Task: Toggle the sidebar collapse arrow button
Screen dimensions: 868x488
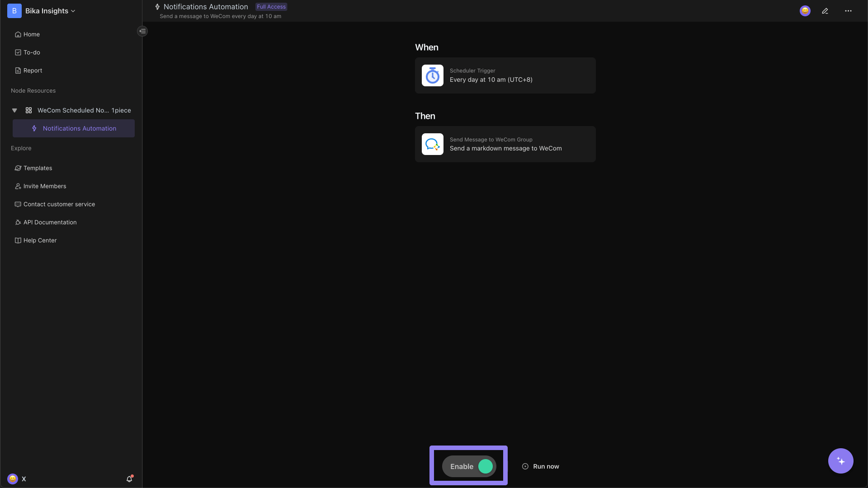Action: click(142, 31)
